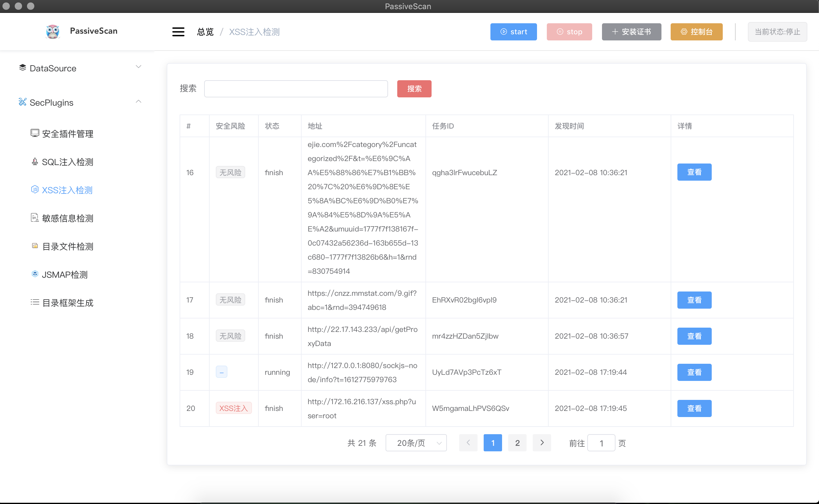Click the SecPlugins tools icon

click(x=22, y=102)
